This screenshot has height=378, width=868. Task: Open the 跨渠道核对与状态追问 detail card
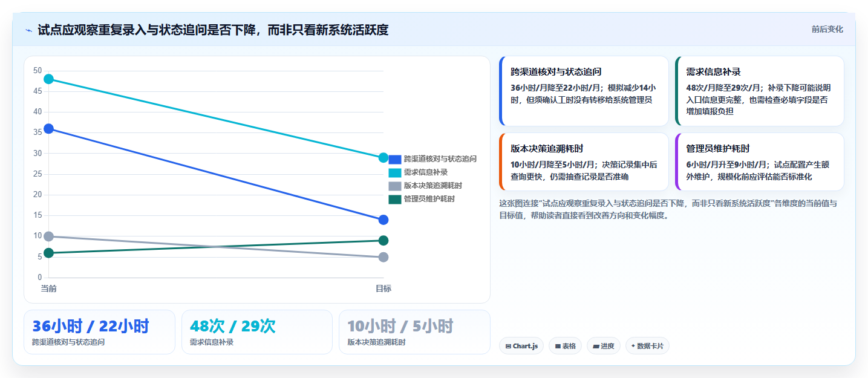[x=584, y=91]
